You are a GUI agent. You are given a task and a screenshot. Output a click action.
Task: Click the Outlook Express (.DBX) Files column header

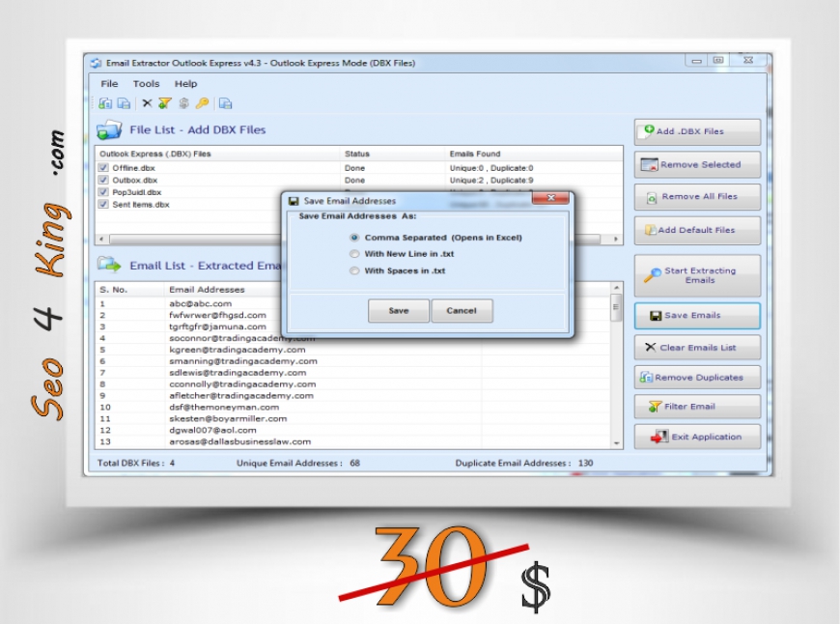217,154
